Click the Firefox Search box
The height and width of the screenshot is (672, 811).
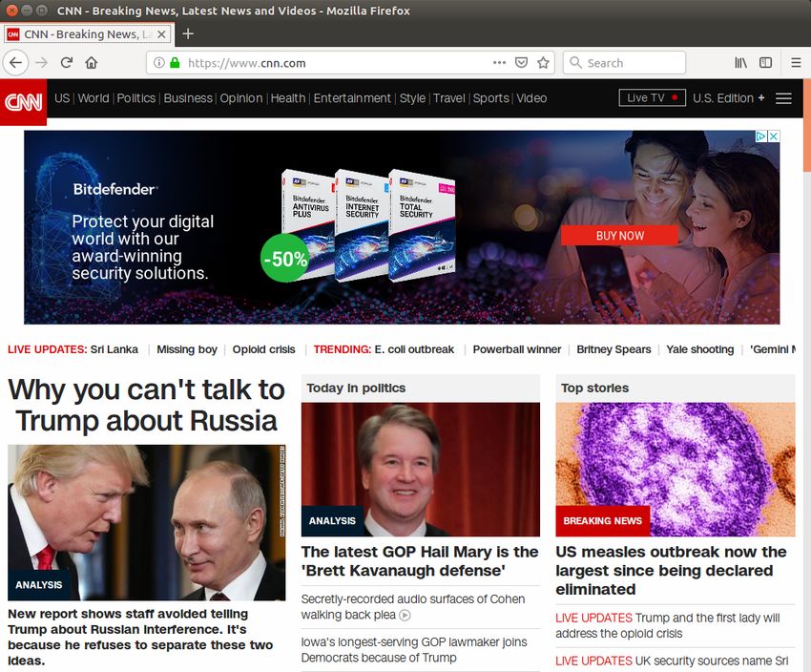[624, 63]
